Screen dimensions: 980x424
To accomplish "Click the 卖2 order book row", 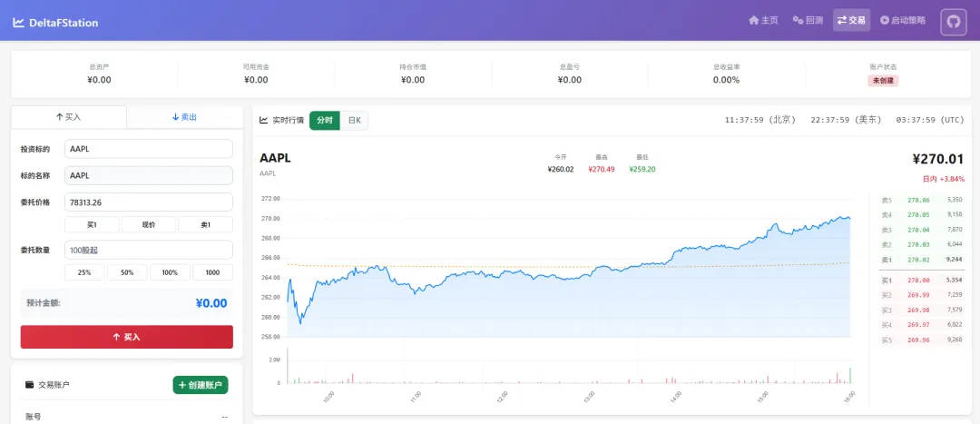I will pos(922,244).
